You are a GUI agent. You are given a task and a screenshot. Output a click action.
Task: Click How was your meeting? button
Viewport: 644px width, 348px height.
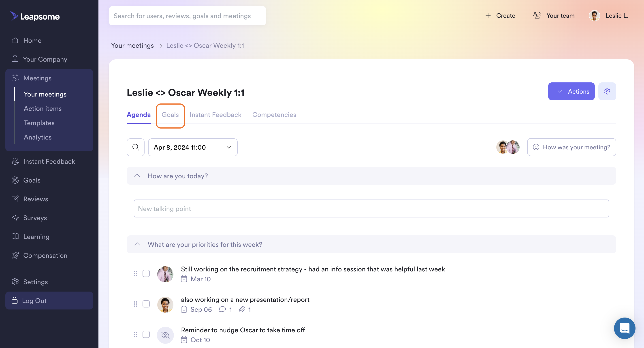[x=571, y=147]
